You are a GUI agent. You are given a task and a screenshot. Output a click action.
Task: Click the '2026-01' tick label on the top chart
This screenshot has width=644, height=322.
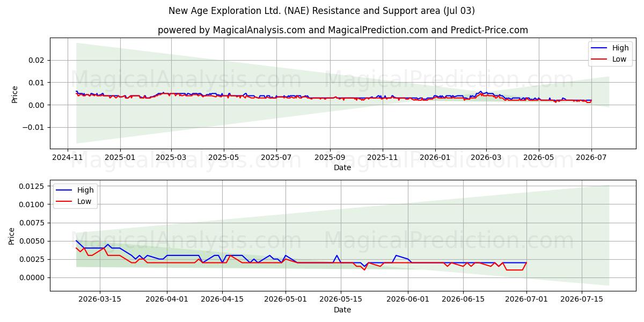(435, 157)
